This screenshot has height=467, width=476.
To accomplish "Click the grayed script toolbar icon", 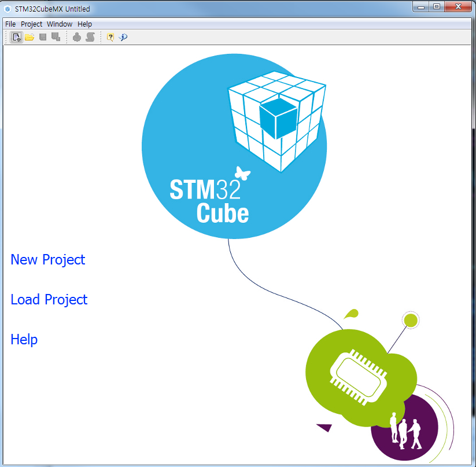I will click(x=90, y=37).
